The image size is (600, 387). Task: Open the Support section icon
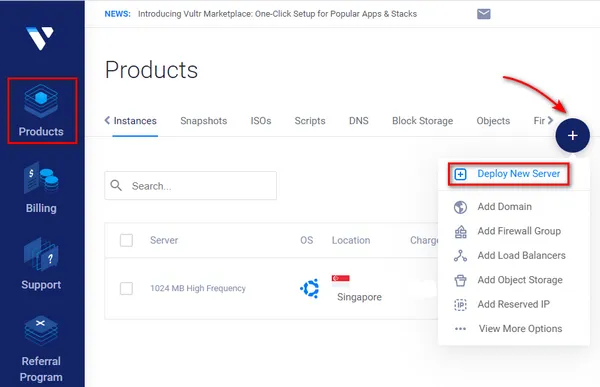point(41,255)
